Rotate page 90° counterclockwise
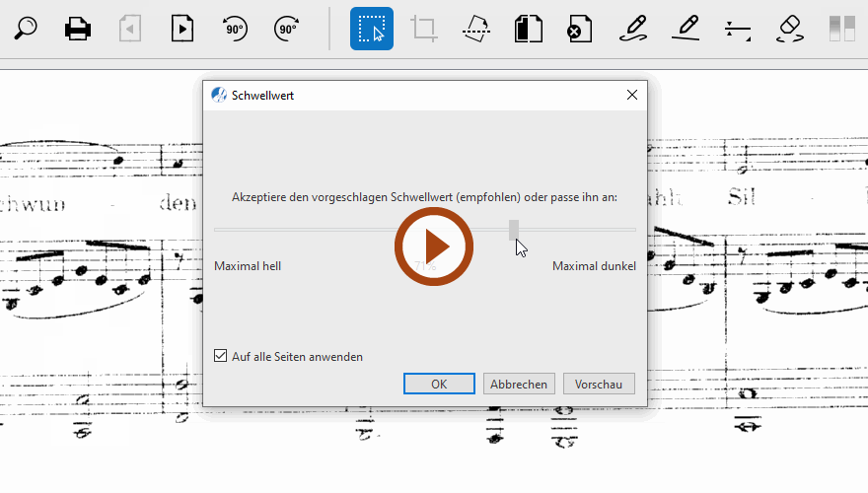Viewport: 868px width, 493px height. (235, 29)
